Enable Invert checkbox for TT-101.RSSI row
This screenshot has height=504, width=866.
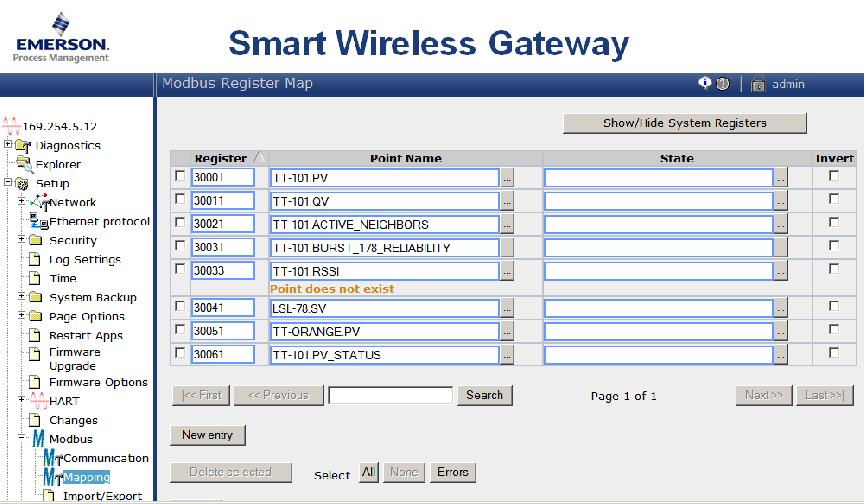(834, 269)
